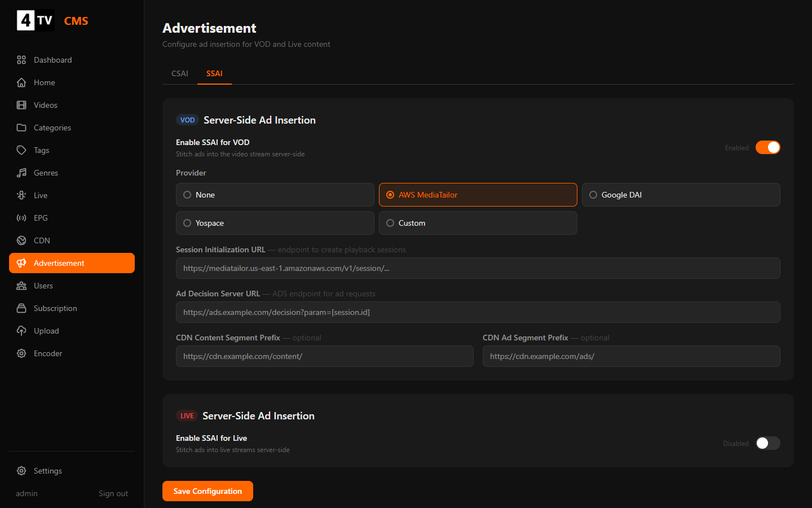Click the 'Disabled' status text

pyautogui.click(x=736, y=444)
